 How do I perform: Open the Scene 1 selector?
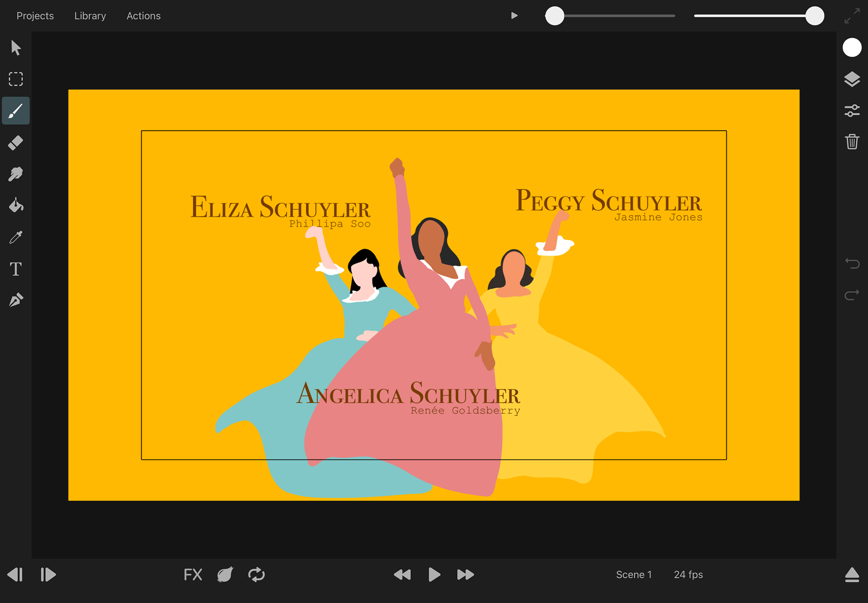(634, 575)
